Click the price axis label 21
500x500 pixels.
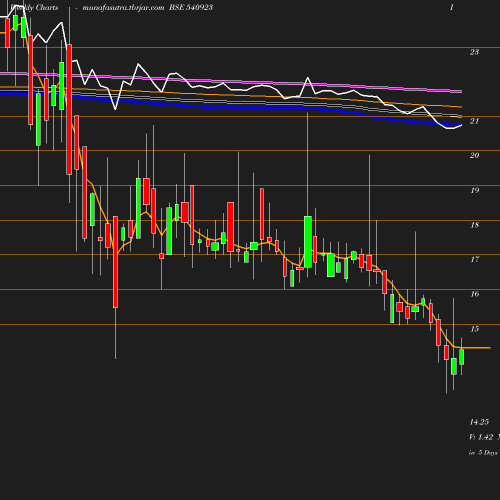pyautogui.click(x=474, y=121)
